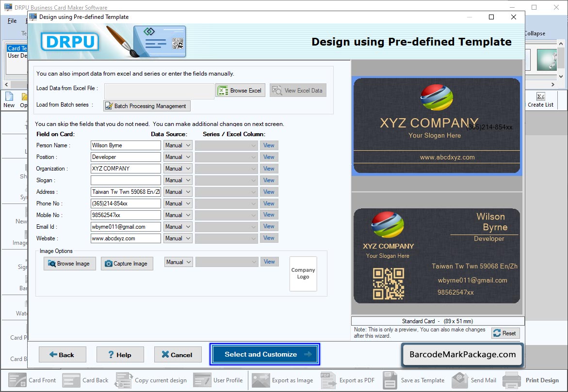Click the Organization input field
The width and height of the screenshot is (568, 392).
click(x=126, y=169)
